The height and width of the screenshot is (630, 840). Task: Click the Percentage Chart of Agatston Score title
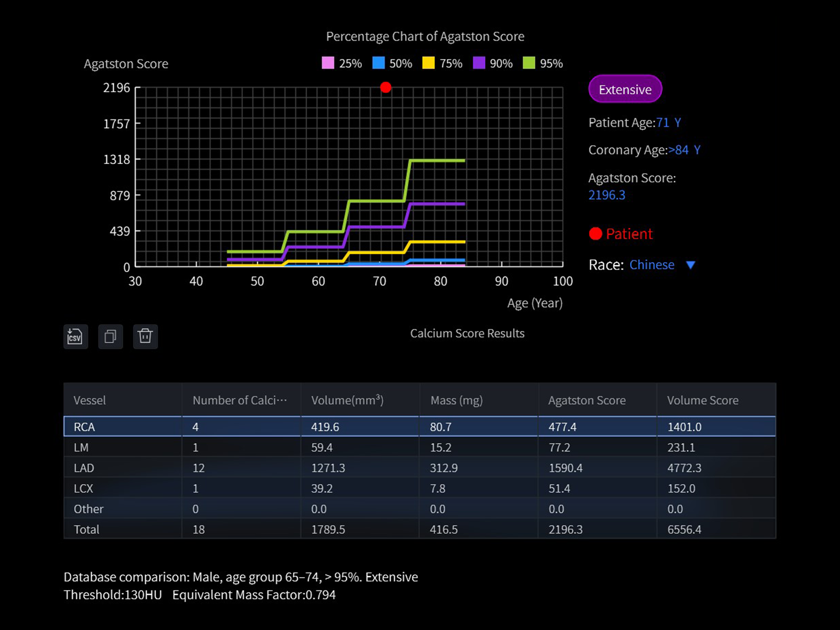pos(425,36)
